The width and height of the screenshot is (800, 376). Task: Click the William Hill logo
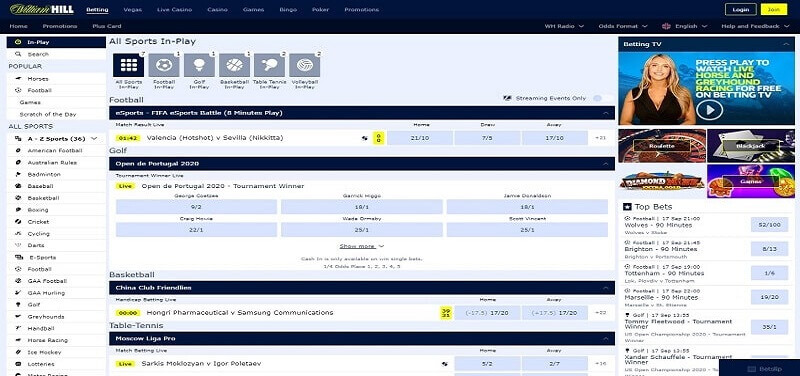click(x=42, y=9)
